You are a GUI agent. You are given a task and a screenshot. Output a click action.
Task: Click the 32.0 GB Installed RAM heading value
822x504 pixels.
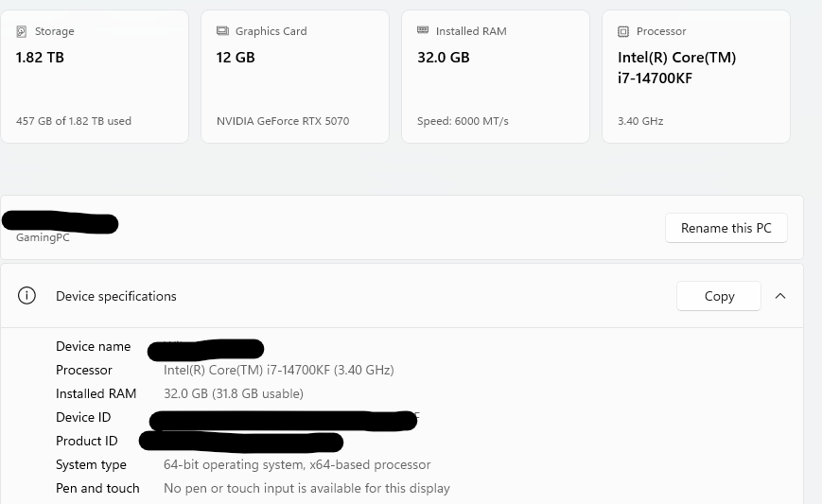[444, 58]
